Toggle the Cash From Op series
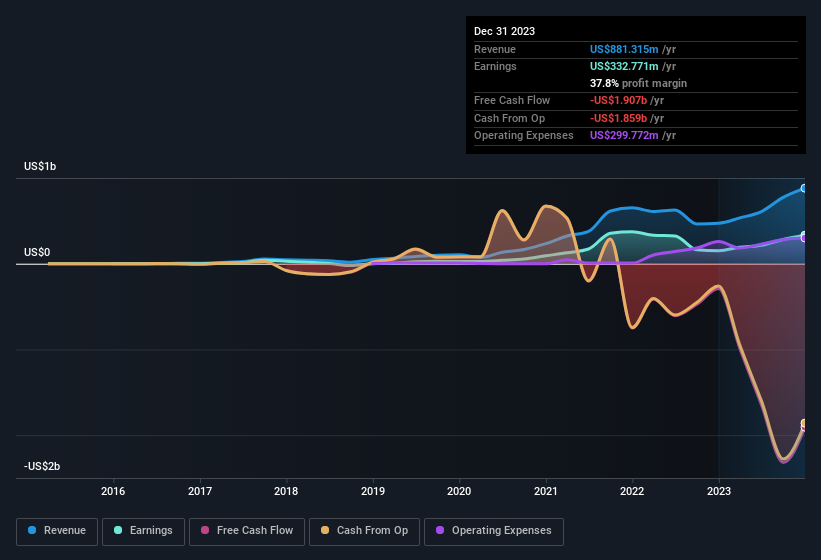 pyautogui.click(x=364, y=531)
